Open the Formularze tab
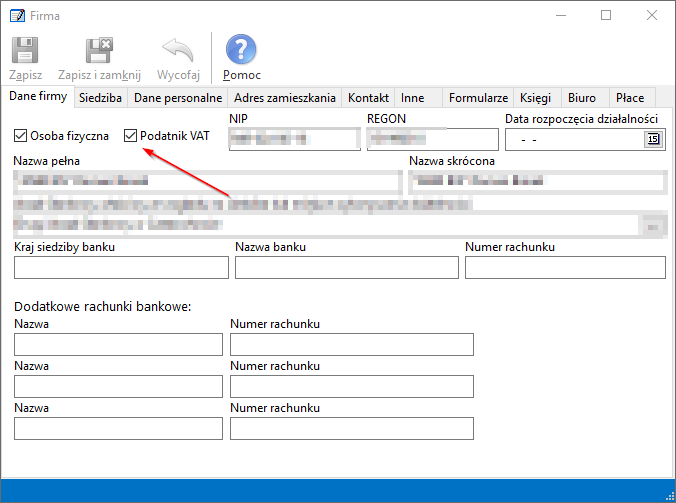 click(478, 98)
